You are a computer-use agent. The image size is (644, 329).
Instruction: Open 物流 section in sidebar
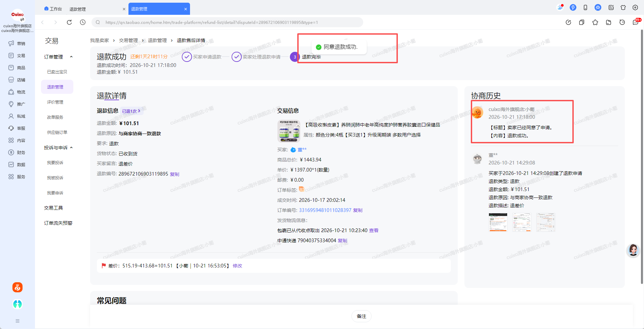(17, 92)
